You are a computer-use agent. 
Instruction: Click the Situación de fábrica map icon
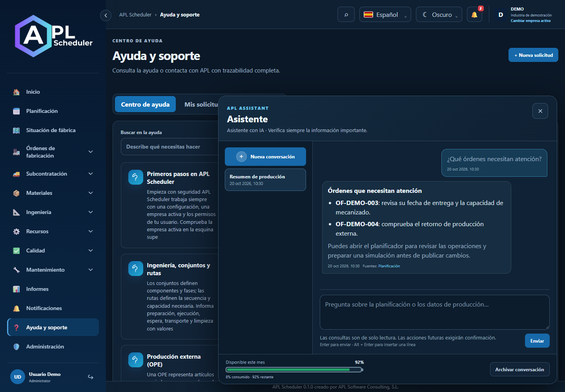[x=16, y=130]
